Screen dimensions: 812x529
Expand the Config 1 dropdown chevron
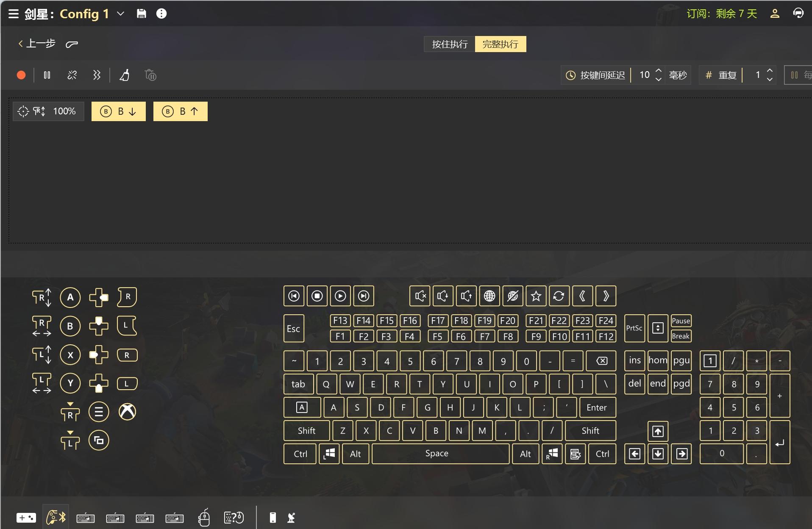pyautogui.click(x=121, y=14)
